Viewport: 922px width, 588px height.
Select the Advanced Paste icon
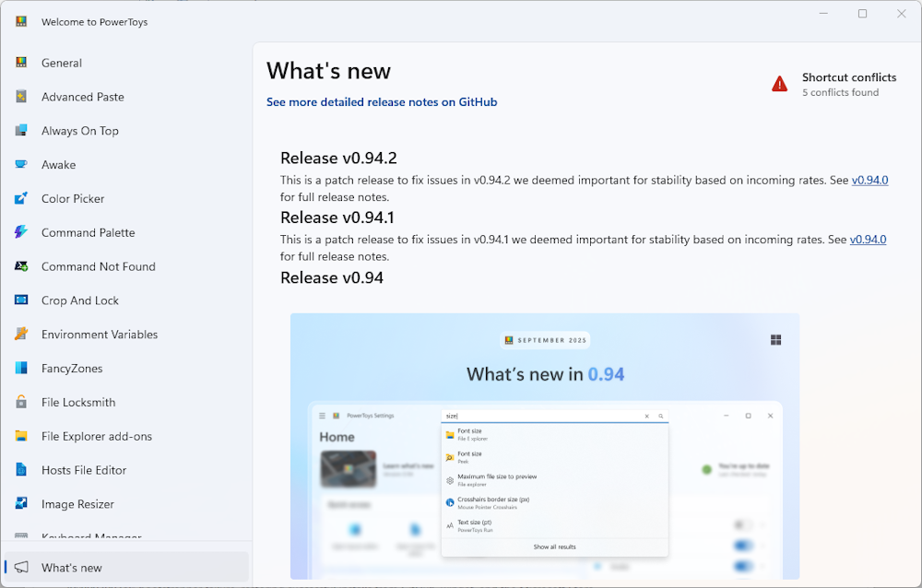pyautogui.click(x=21, y=97)
